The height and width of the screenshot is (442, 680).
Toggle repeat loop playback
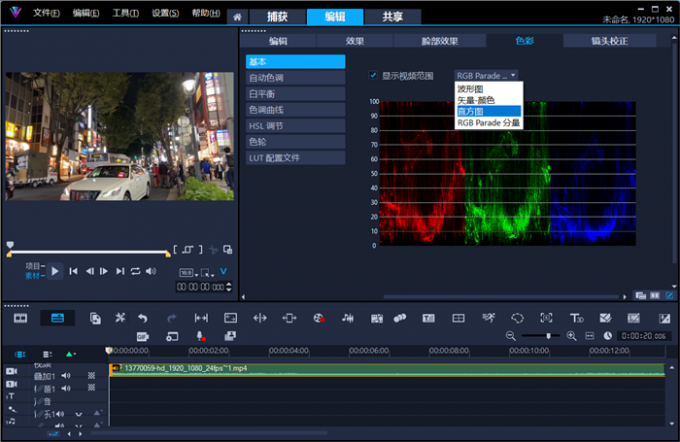(x=135, y=272)
